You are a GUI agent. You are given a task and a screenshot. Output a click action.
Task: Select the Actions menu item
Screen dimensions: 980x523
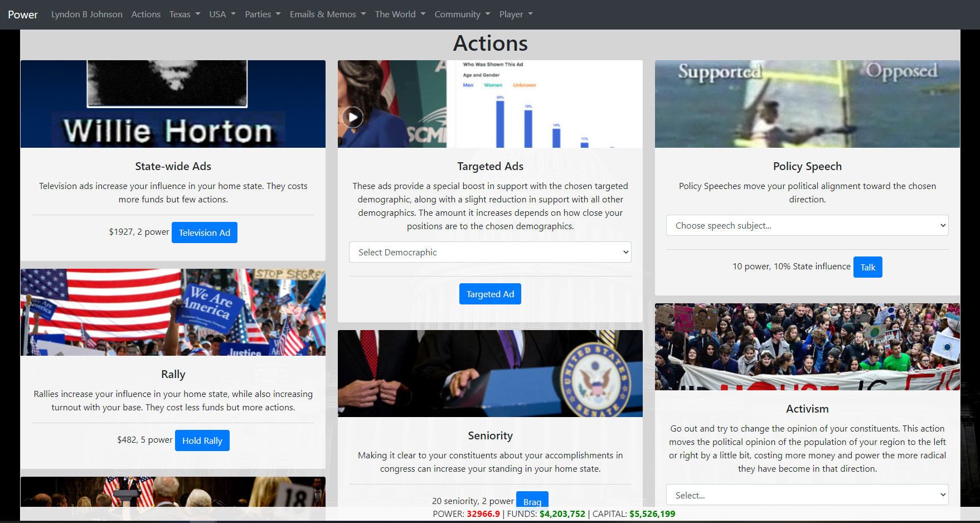tap(145, 14)
